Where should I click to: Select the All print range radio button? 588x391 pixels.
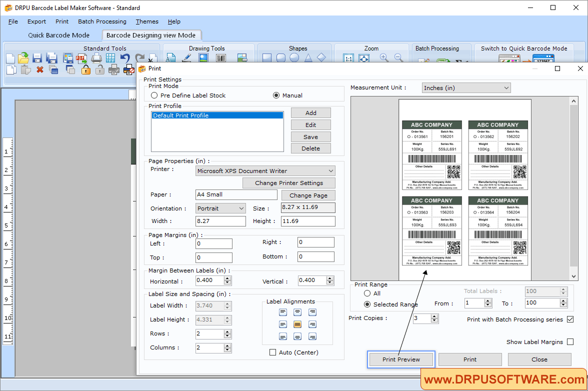[x=367, y=293]
